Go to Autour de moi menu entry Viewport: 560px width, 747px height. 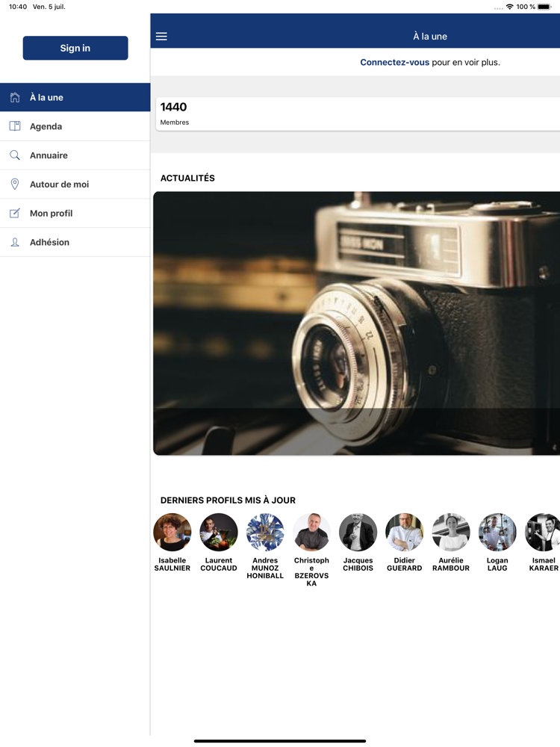click(75, 185)
